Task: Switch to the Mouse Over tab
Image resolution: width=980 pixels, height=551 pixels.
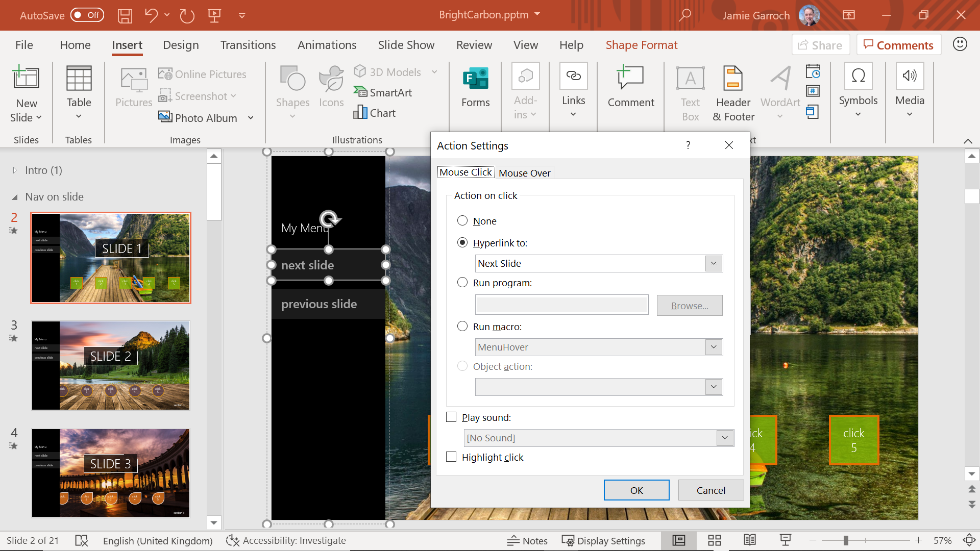Action: click(525, 173)
